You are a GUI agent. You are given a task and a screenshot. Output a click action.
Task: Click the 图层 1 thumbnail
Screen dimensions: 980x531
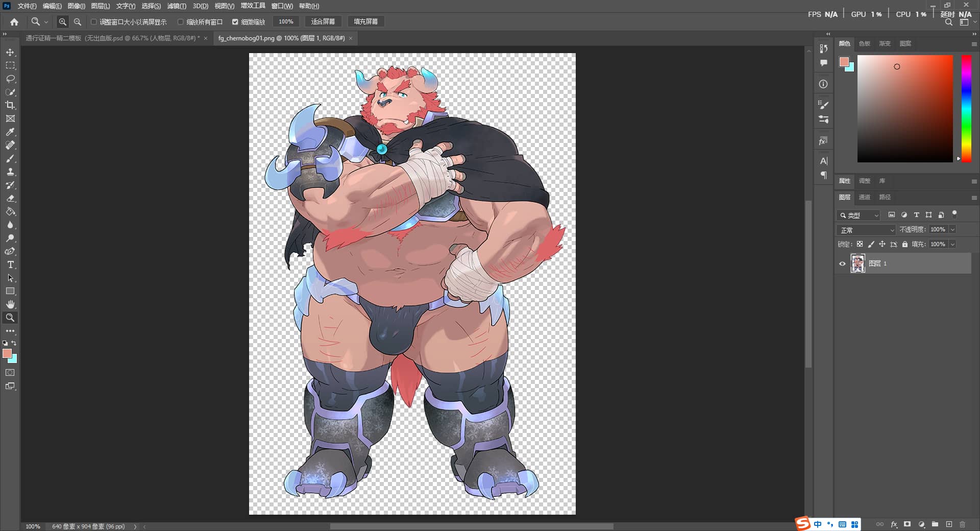857,263
